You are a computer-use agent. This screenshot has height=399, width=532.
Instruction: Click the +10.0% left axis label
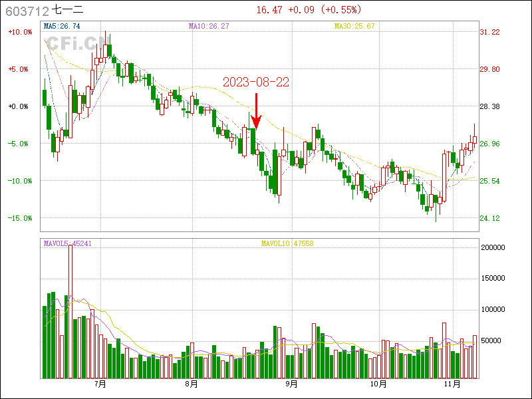tap(19, 32)
